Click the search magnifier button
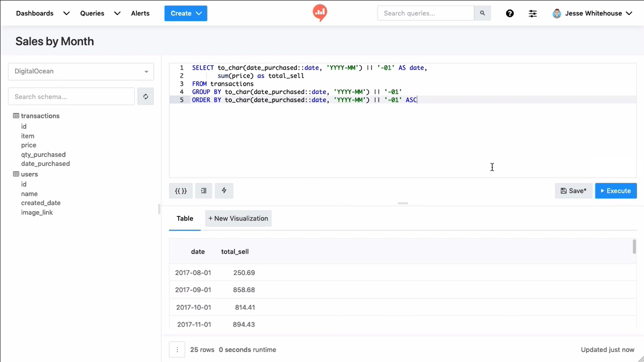The height and width of the screenshot is (362, 644). point(482,13)
